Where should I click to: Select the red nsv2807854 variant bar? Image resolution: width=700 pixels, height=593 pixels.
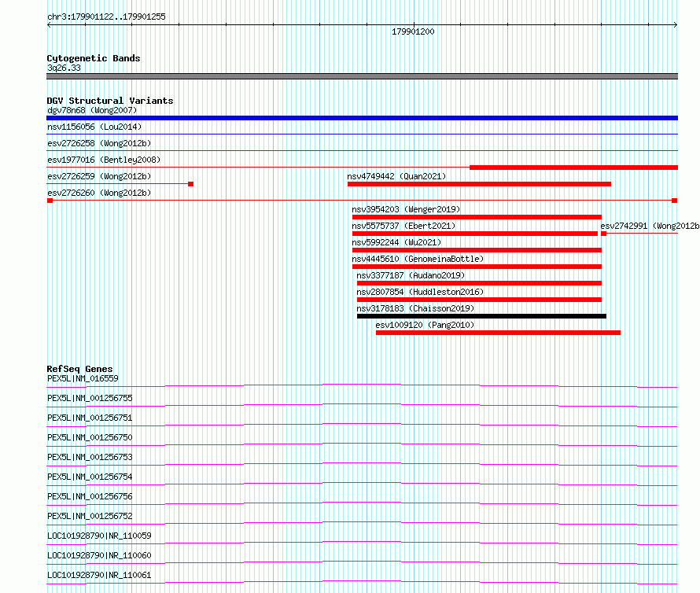pyautogui.click(x=480, y=300)
